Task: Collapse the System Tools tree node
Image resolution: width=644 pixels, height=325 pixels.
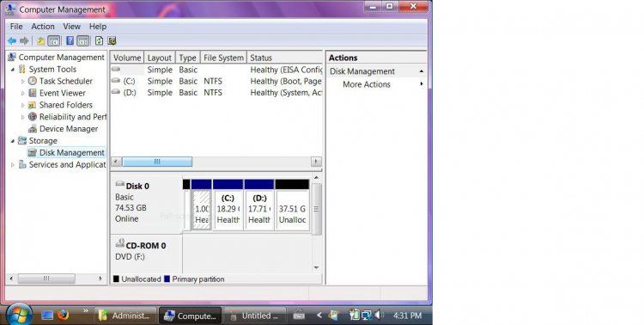Action: (x=13, y=70)
